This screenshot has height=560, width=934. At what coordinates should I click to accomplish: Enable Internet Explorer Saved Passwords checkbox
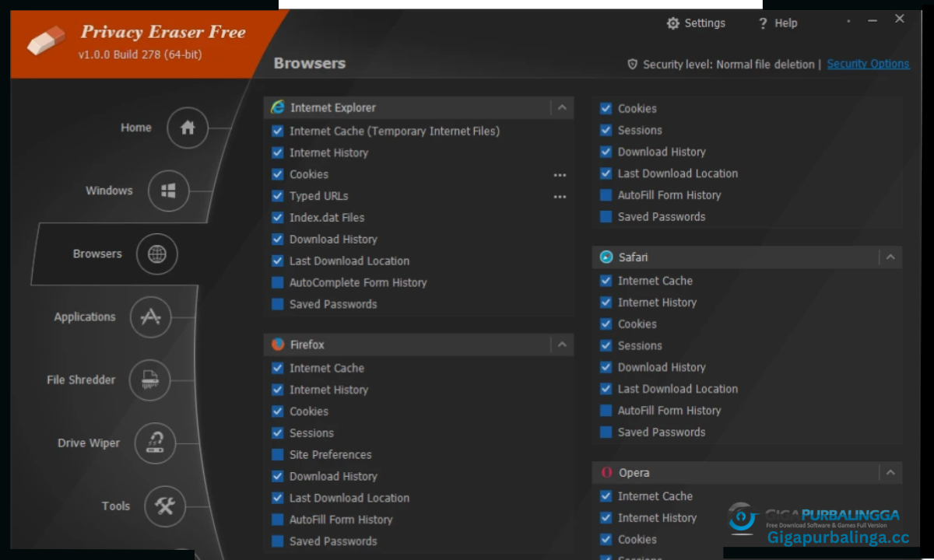(278, 305)
